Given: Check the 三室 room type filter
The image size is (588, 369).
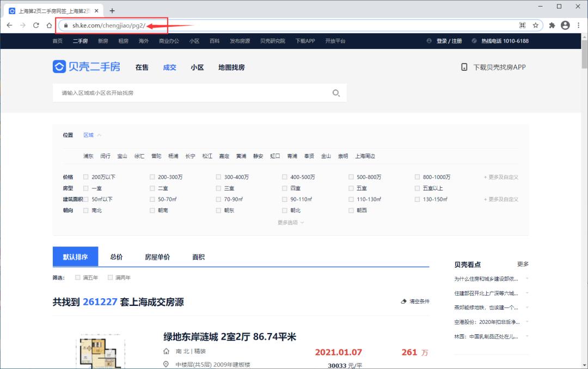Looking at the screenshot, I should coord(218,188).
